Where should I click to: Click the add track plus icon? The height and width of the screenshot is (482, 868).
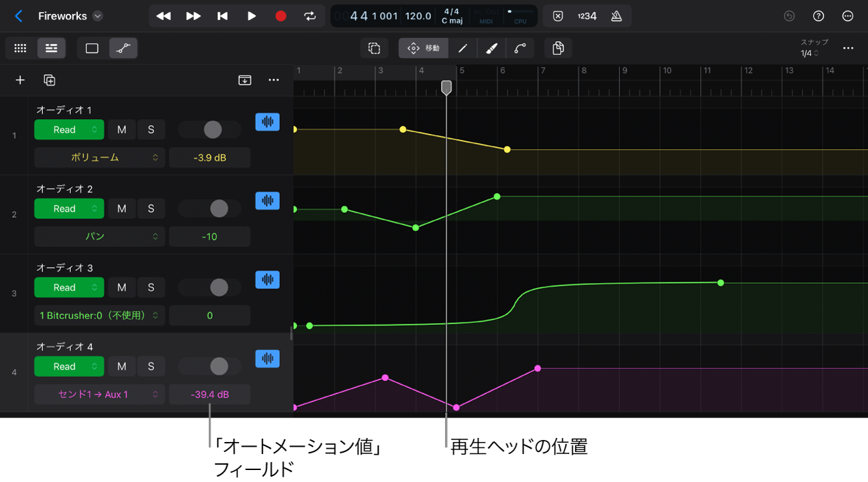click(20, 80)
